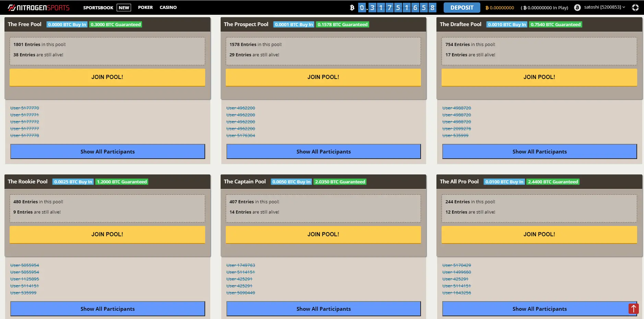Open the Poker section

(145, 7)
